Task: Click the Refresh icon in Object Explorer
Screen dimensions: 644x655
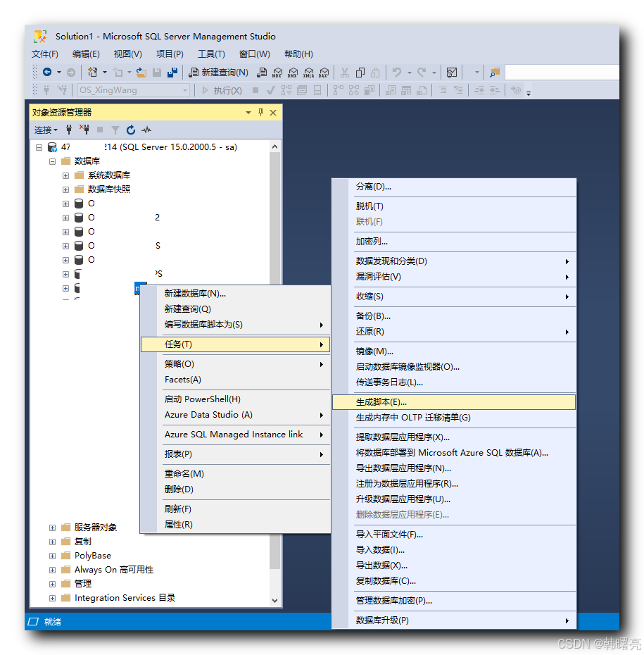Action: (131, 130)
